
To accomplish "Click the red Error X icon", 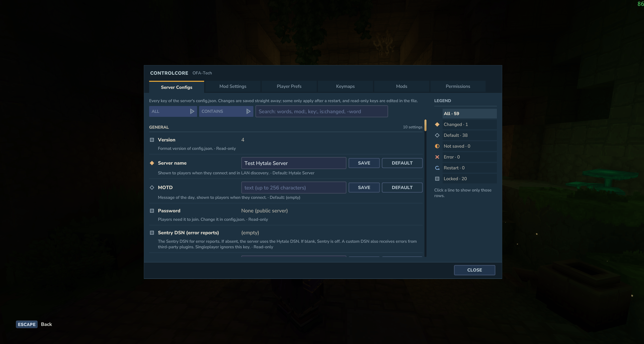I will coord(437,157).
